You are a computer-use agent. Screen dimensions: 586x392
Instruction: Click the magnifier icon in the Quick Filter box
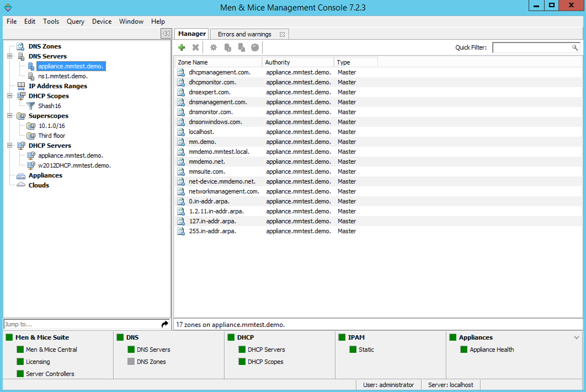575,47
